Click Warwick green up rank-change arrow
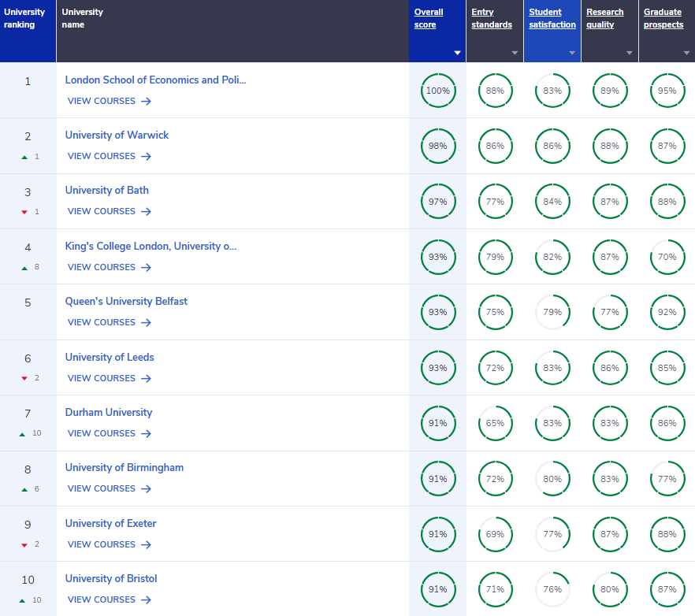Viewport: 695px width, 616px height. tap(25, 158)
